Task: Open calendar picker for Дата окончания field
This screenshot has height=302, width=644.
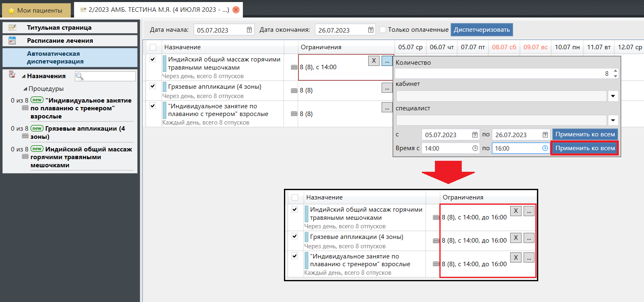Action: pyautogui.click(x=371, y=30)
